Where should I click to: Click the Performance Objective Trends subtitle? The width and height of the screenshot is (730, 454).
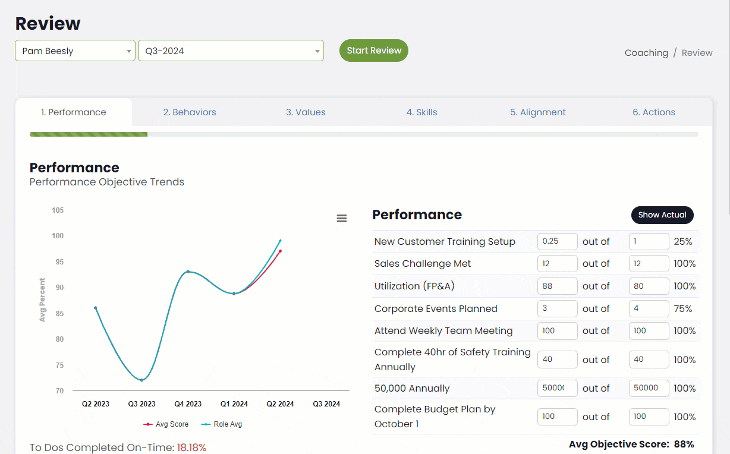point(107,182)
